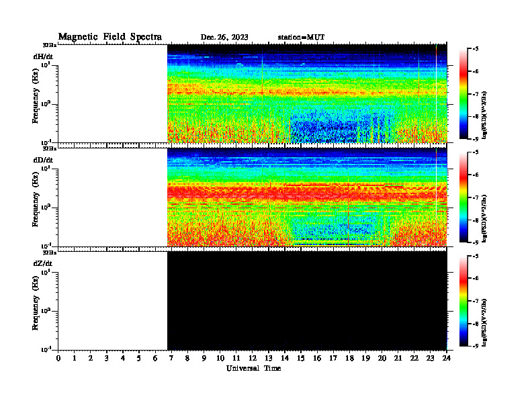Click the dD/dt spectrogram plot area

pos(307,197)
